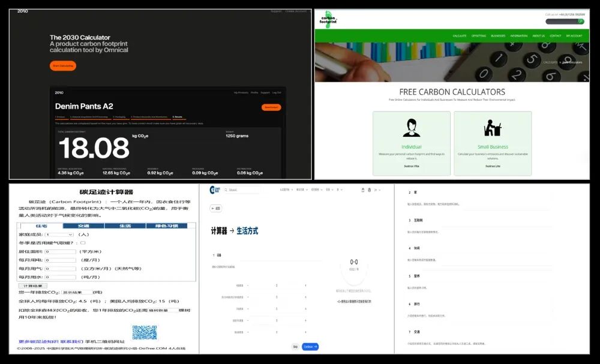The height and width of the screenshot is (364, 600).
Task: Click the 返回 back button
Action: pyautogui.click(x=216, y=209)
